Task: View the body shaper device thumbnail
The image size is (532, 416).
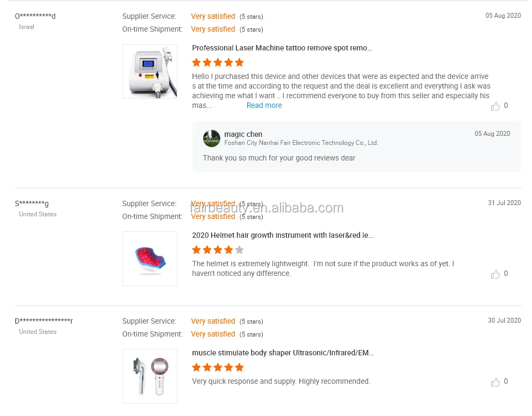Action: point(150,376)
